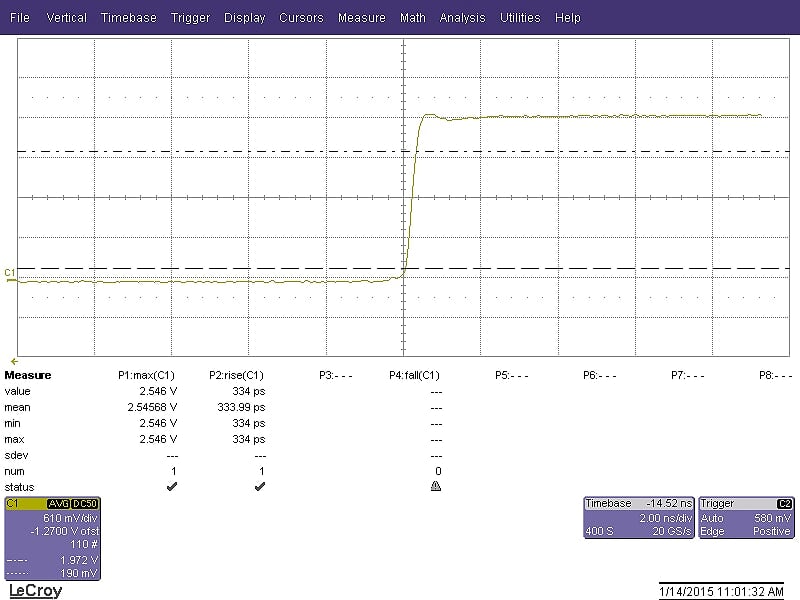This screenshot has width=800, height=600.
Task: Open the Cursors menu
Action: (x=301, y=18)
